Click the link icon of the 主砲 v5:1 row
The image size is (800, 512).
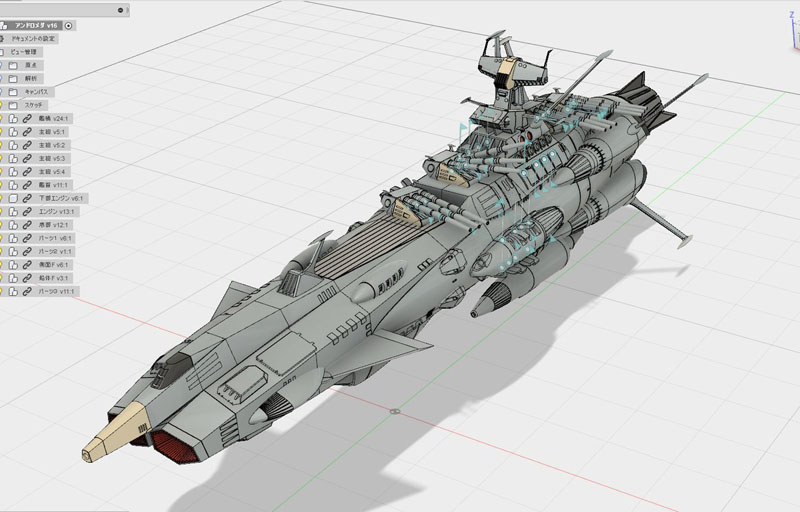pyautogui.click(x=27, y=132)
